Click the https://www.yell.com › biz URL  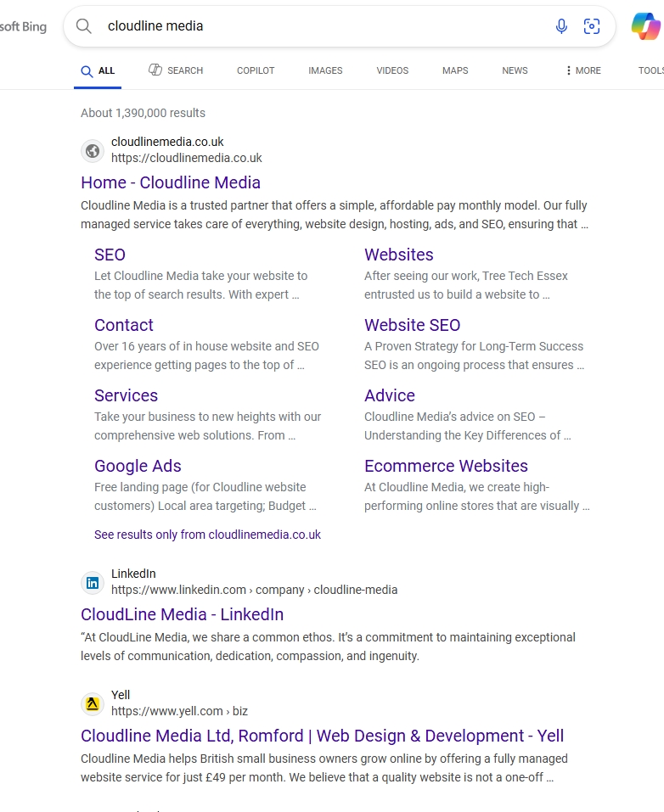click(179, 711)
